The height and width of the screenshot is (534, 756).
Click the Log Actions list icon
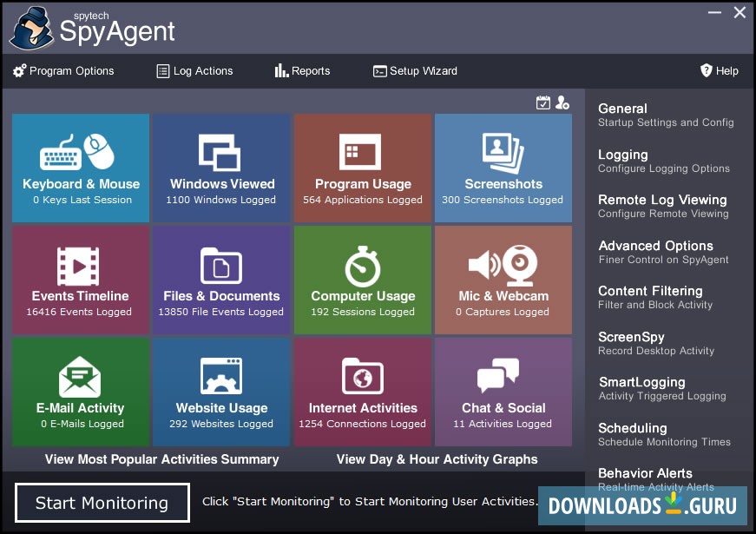(163, 71)
